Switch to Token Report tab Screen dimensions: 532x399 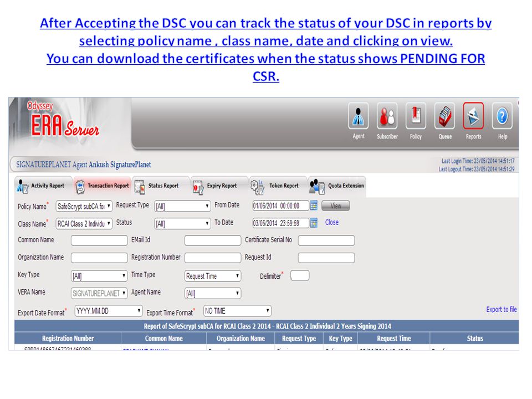[x=278, y=186]
